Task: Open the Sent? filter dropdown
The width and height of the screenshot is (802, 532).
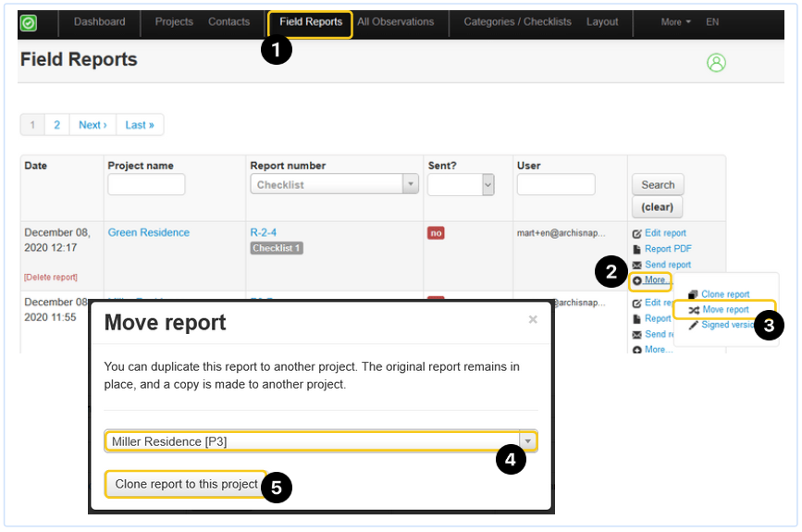Action: click(487, 185)
